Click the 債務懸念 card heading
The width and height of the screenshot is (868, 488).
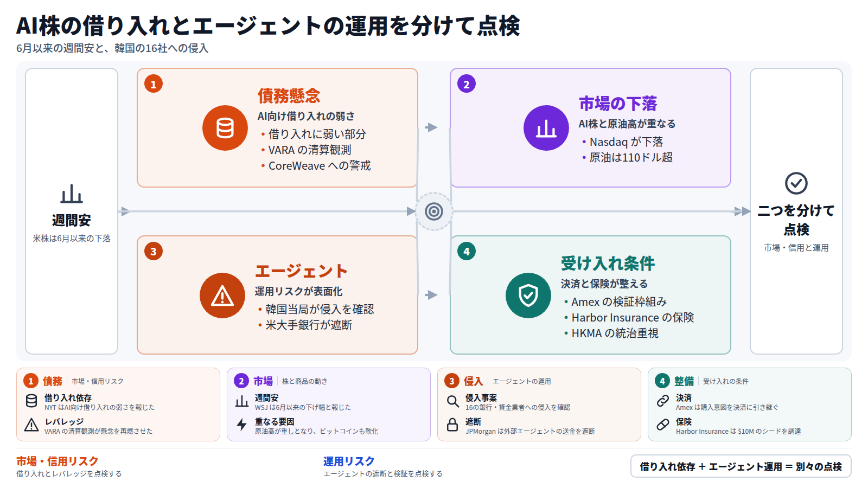point(289,96)
